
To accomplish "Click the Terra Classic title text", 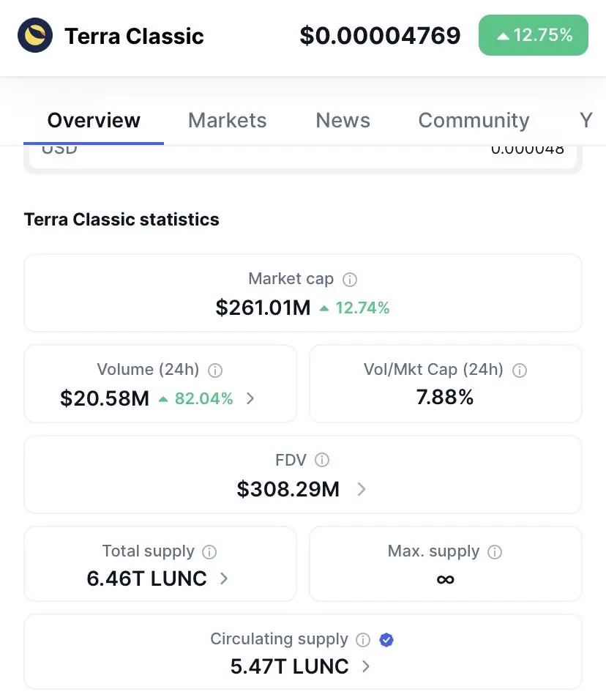I will tap(134, 36).
